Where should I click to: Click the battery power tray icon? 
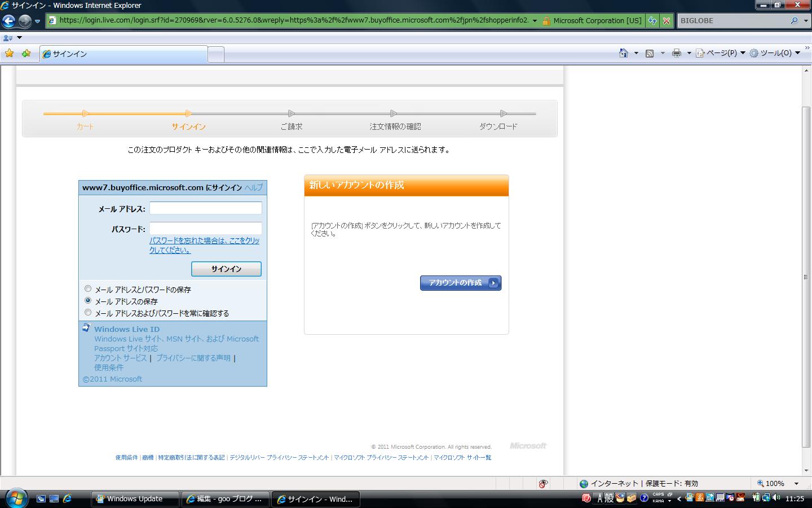757,498
